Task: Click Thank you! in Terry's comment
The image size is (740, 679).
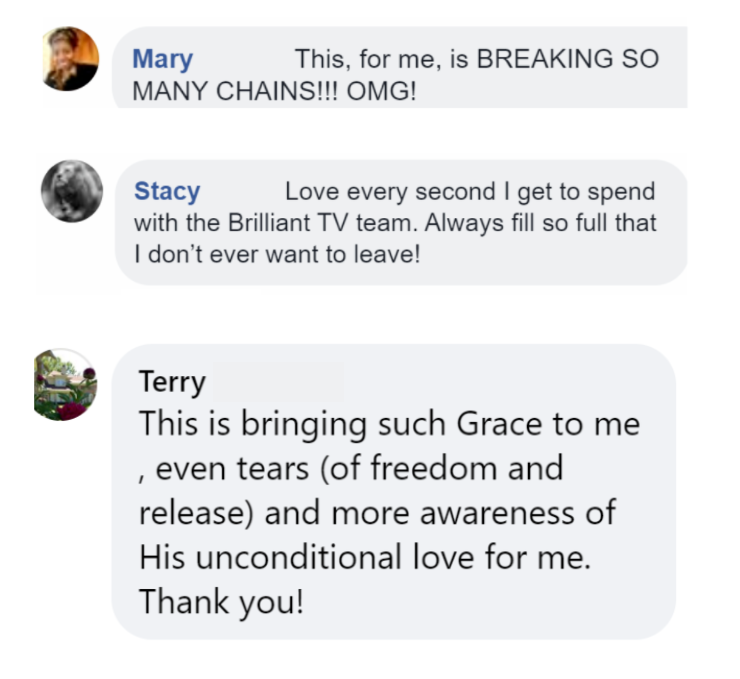Action: point(221,603)
